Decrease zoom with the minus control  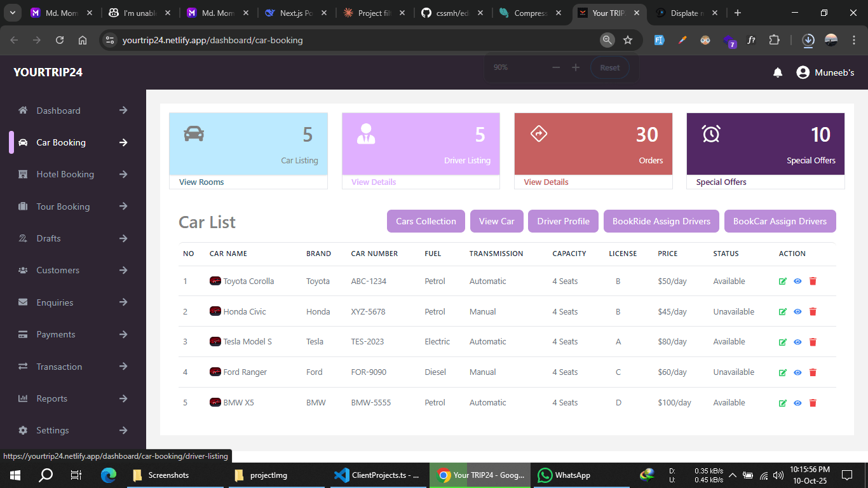[x=555, y=66]
